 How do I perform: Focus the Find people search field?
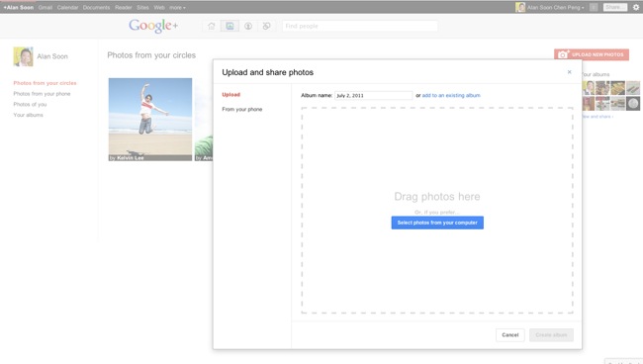360,26
